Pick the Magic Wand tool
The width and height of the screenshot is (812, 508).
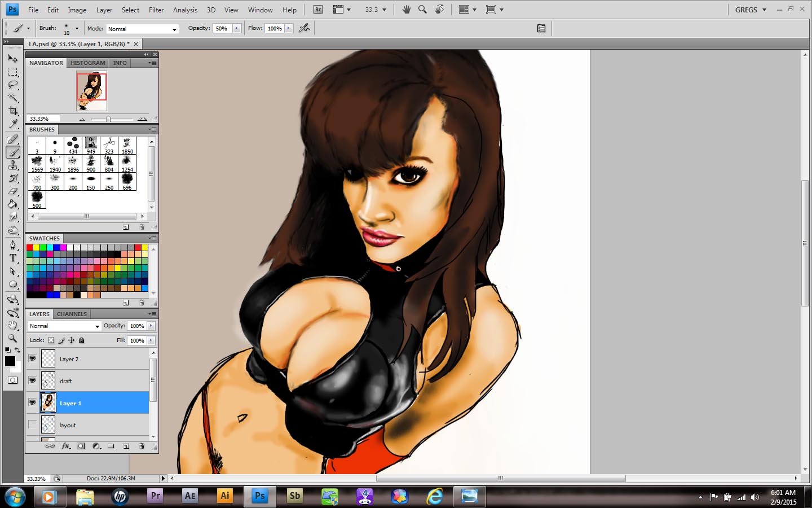[13, 98]
